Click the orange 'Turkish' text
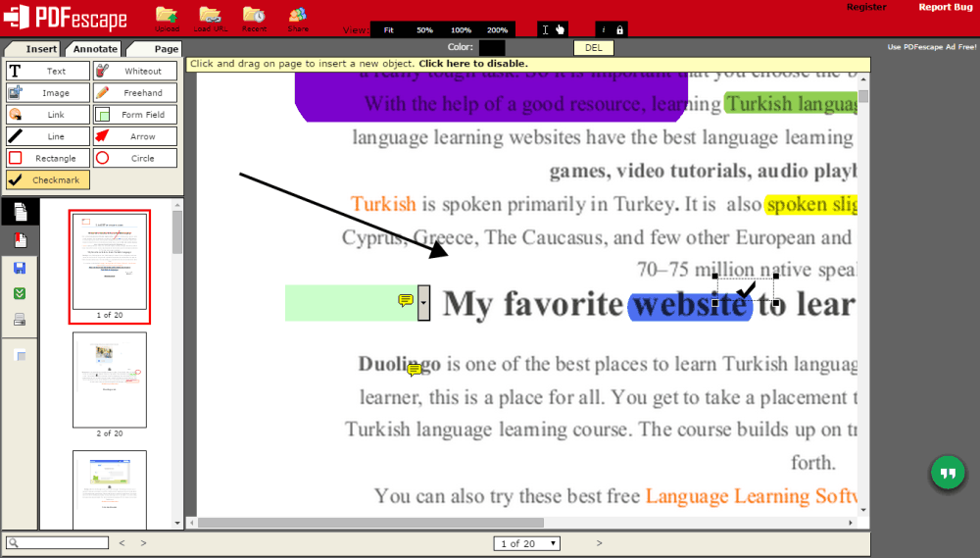The image size is (980, 558). click(383, 204)
